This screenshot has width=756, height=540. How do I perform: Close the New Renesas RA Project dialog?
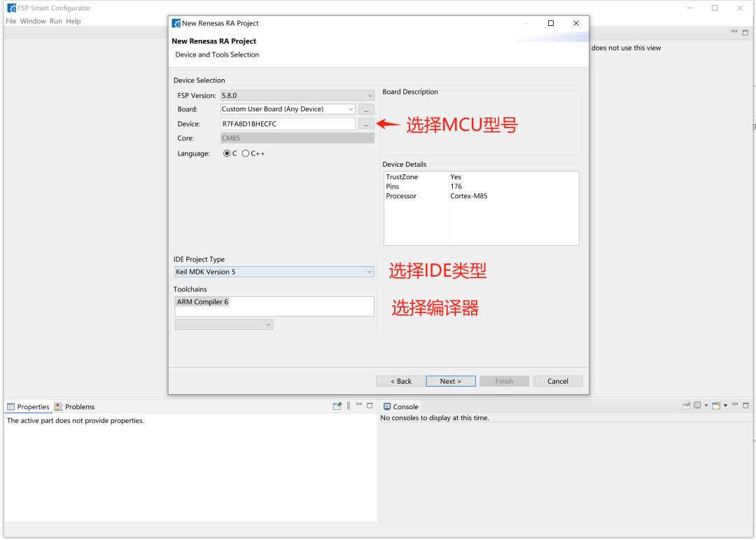[576, 23]
